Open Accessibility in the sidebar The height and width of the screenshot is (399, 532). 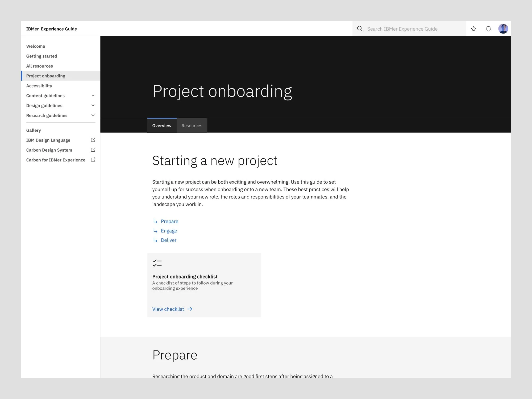click(x=39, y=86)
